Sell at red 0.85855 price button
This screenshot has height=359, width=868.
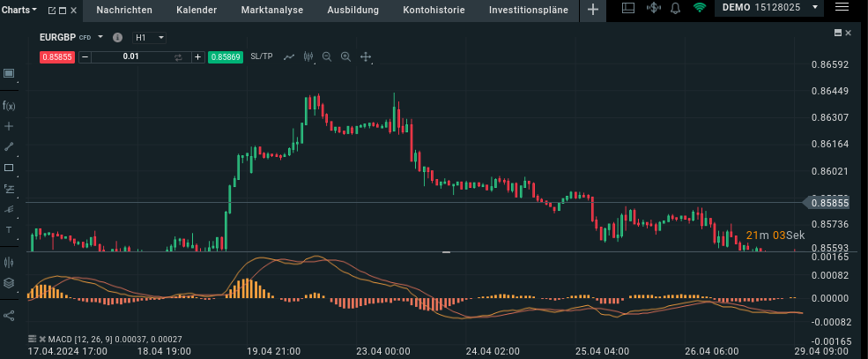[57, 57]
